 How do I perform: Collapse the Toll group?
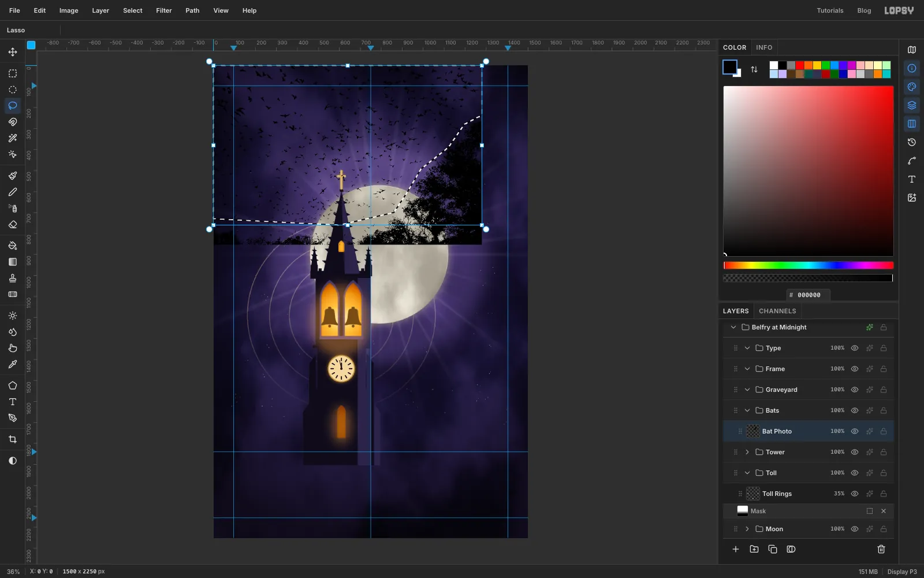coord(747,473)
